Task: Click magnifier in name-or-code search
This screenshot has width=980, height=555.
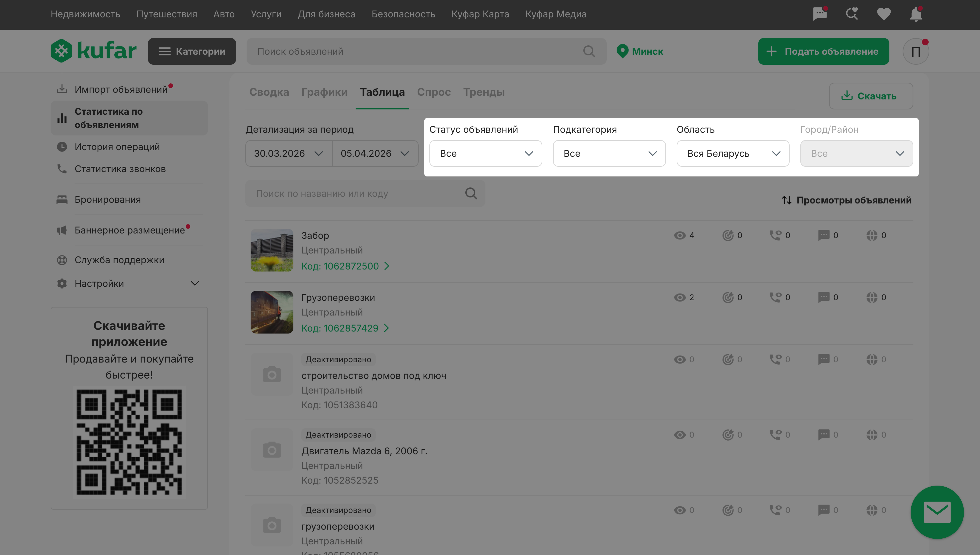Action: (471, 194)
